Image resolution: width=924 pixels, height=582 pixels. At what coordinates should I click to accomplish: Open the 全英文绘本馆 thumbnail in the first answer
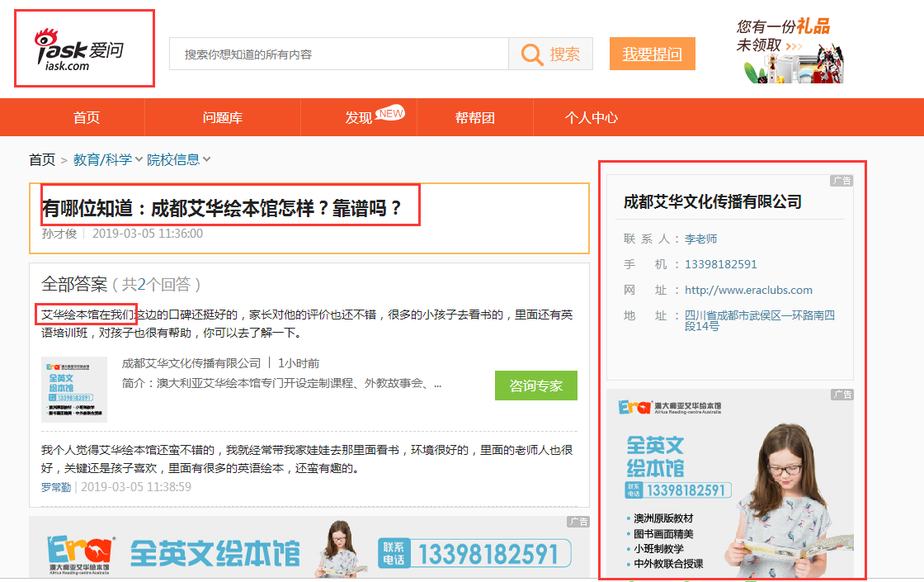[x=74, y=389]
